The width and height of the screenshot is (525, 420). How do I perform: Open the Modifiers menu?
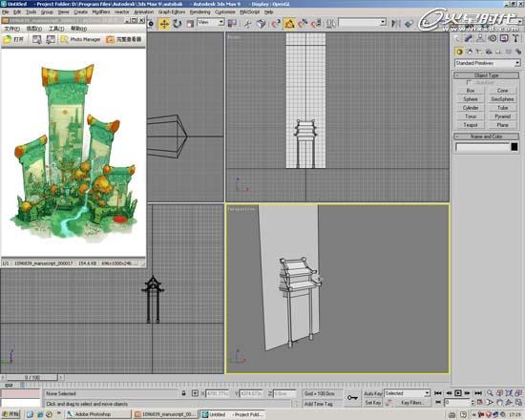[x=101, y=11]
